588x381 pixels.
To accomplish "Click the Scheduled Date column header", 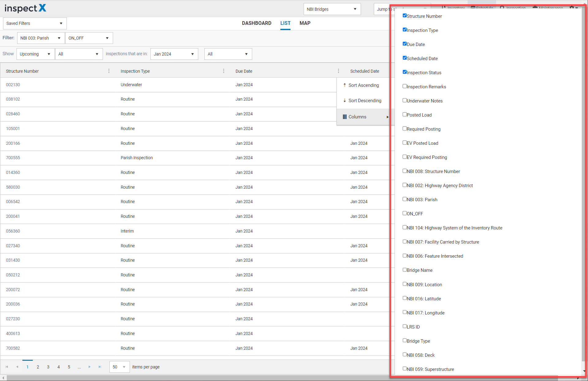I will pyautogui.click(x=365, y=71).
